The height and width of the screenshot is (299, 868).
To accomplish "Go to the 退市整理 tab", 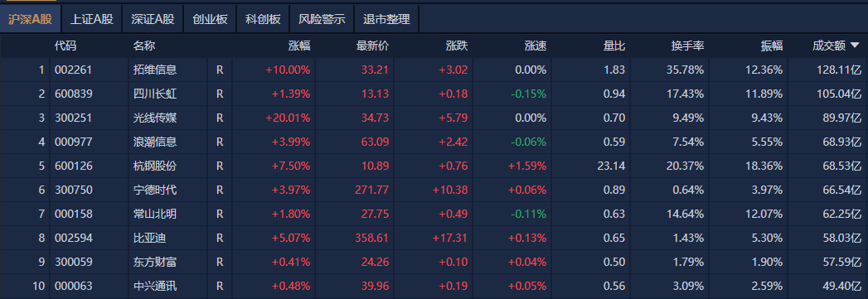I will [x=386, y=19].
